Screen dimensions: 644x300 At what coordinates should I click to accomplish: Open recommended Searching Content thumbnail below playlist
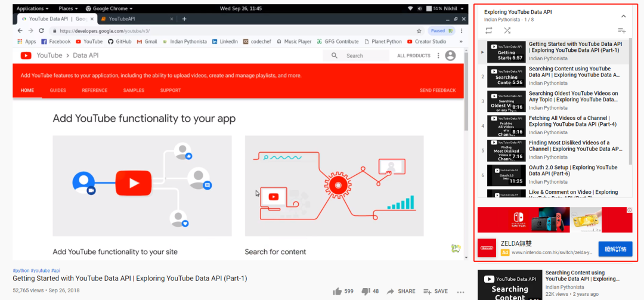tap(510, 285)
